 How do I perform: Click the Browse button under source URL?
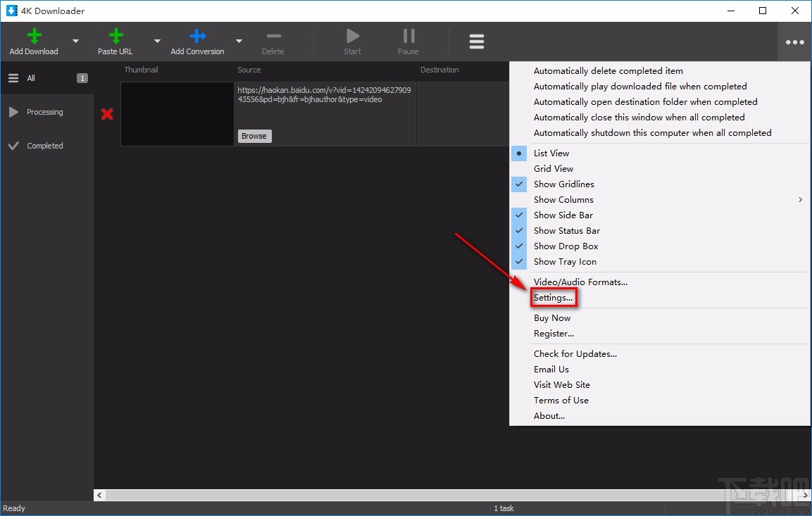pos(254,136)
